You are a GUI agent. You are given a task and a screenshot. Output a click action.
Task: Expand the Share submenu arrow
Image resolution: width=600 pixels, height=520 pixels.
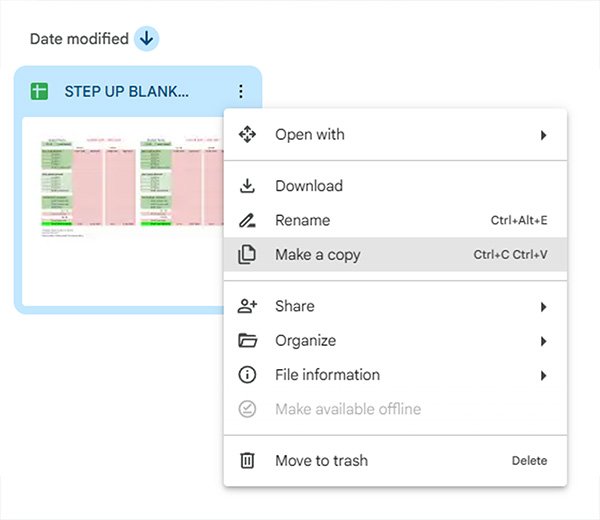pos(543,306)
